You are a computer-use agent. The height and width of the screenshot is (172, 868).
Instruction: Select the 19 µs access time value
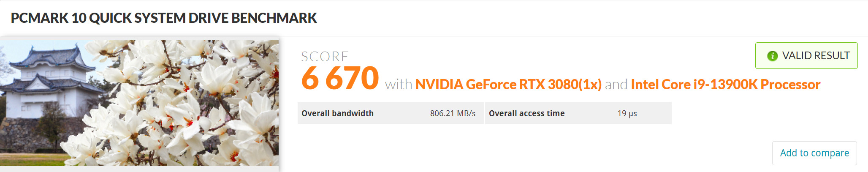pos(627,113)
